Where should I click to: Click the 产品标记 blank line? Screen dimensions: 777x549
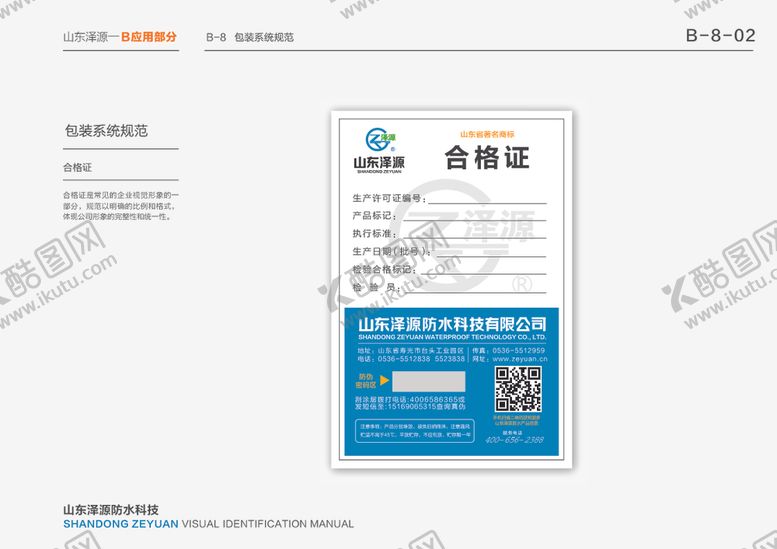[472, 219]
